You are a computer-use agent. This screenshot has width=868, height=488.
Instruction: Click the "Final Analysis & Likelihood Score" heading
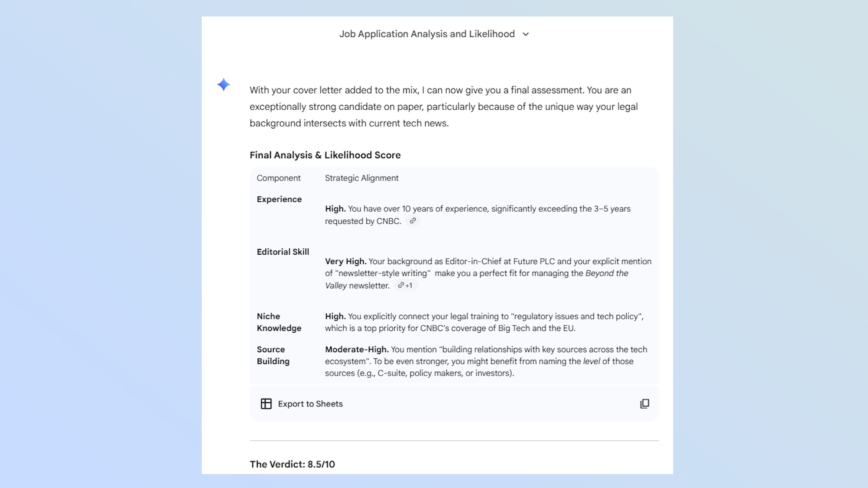click(325, 155)
